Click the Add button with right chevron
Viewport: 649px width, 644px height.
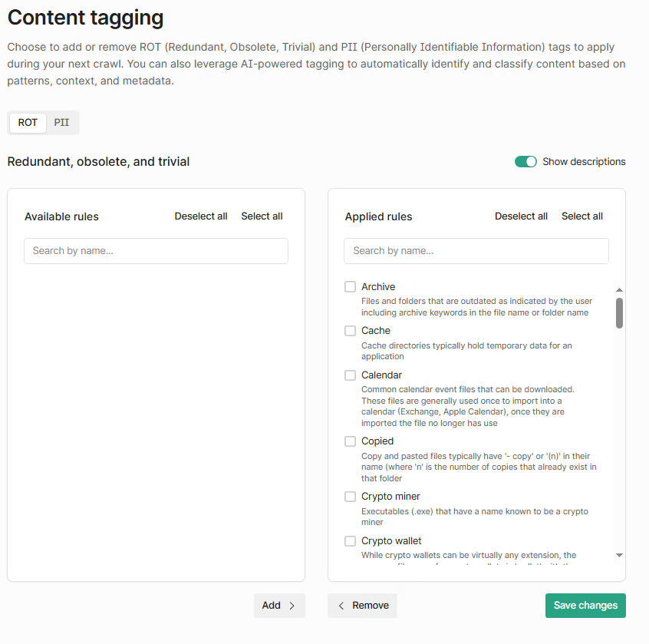click(279, 606)
